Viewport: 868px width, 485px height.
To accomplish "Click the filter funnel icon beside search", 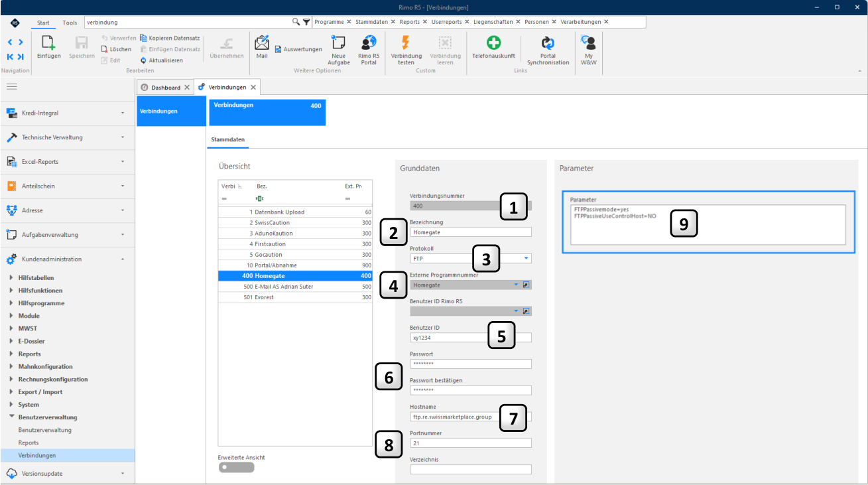I will [x=306, y=22].
